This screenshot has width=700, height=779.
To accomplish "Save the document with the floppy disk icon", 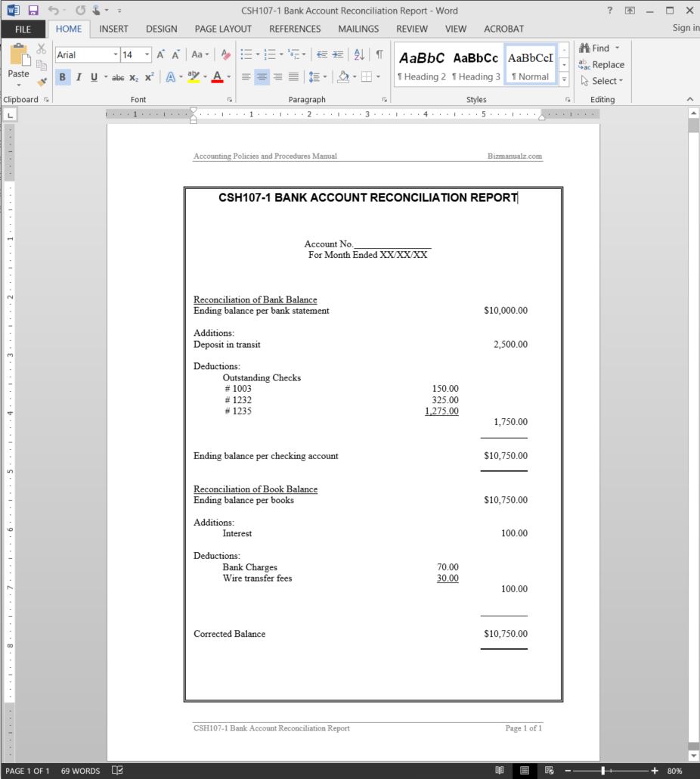I will click(33, 11).
